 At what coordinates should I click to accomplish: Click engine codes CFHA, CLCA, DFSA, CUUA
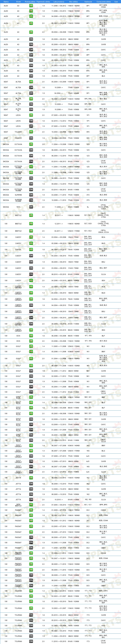coord(103,207)
